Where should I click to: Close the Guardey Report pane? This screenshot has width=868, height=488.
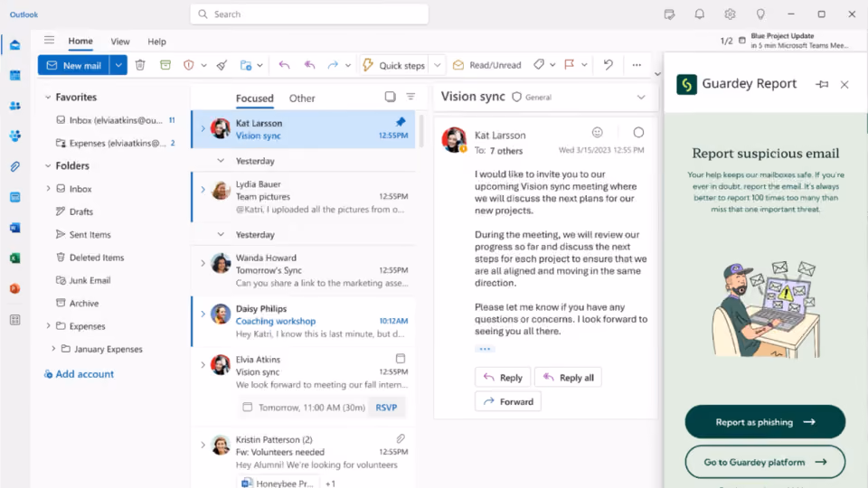[844, 85]
